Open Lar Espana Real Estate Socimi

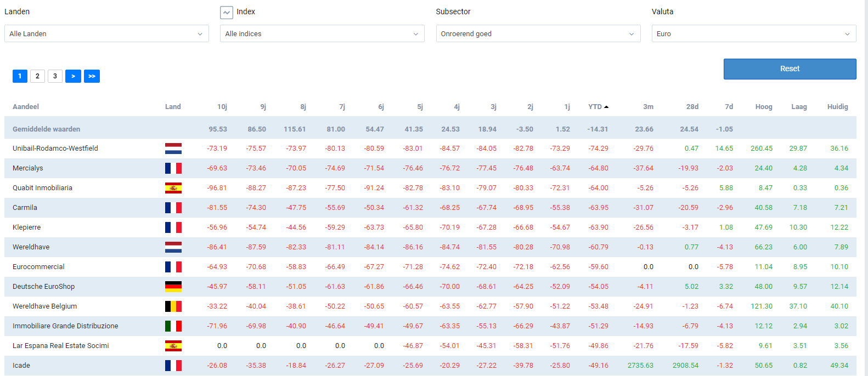click(60, 346)
